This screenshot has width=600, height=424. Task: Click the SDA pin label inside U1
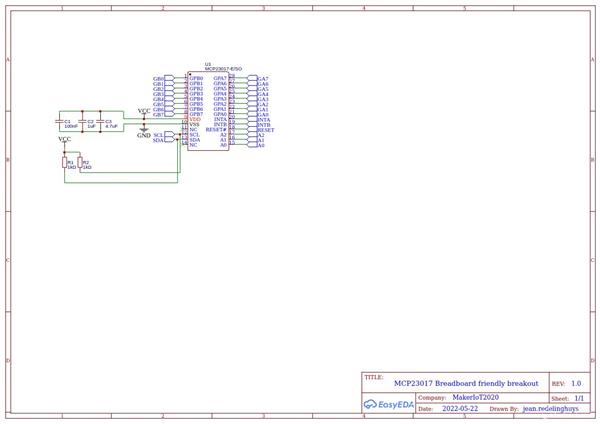point(195,140)
